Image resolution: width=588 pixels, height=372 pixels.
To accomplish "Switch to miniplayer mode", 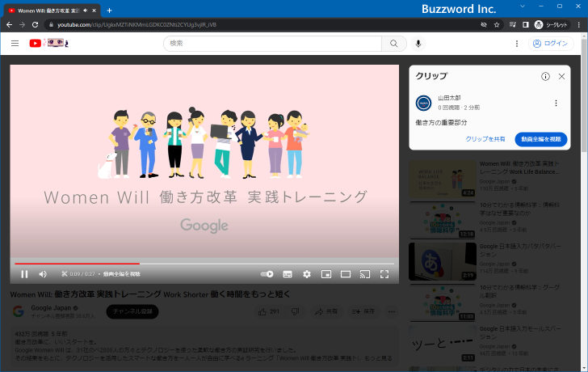I will [326, 274].
